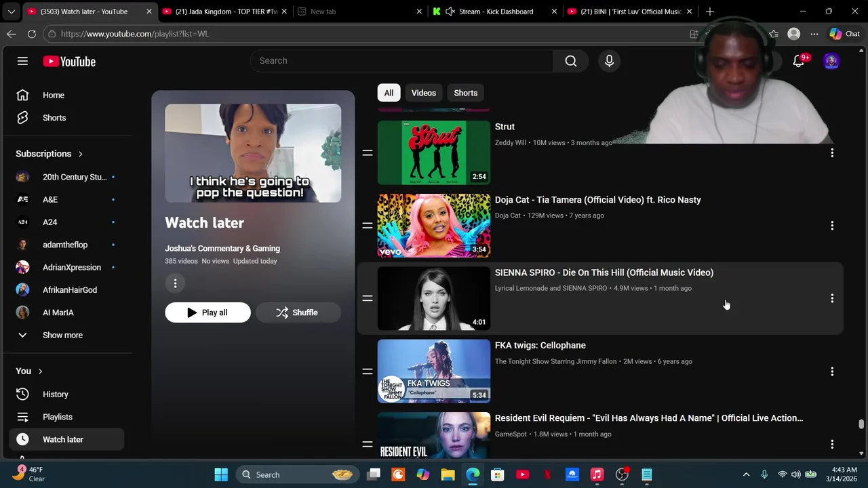Show hidden system tray icons
Image resolution: width=868 pixels, height=488 pixels.
point(746,474)
